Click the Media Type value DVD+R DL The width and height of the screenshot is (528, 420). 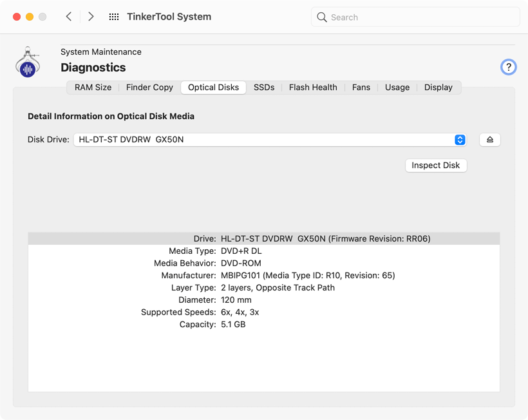241,251
